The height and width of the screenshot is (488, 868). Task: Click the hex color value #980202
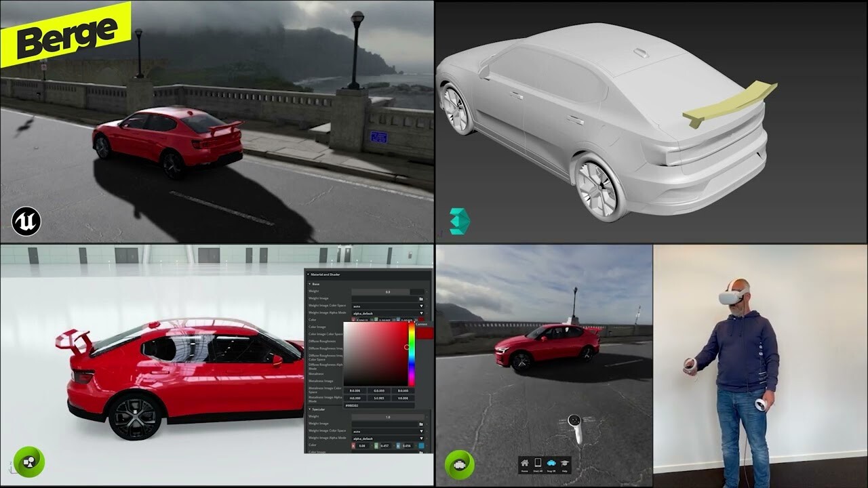point(353,405)
